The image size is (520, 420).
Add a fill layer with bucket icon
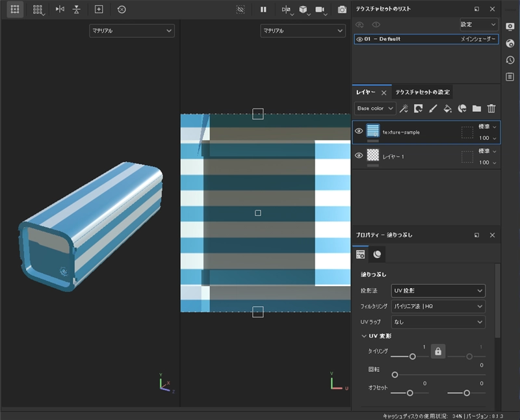(447, 109)
